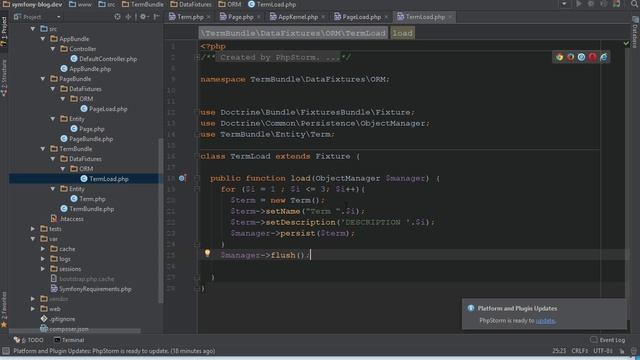Click the inspection status green checkmark
The image size is (640, 360).
[626, 43]
